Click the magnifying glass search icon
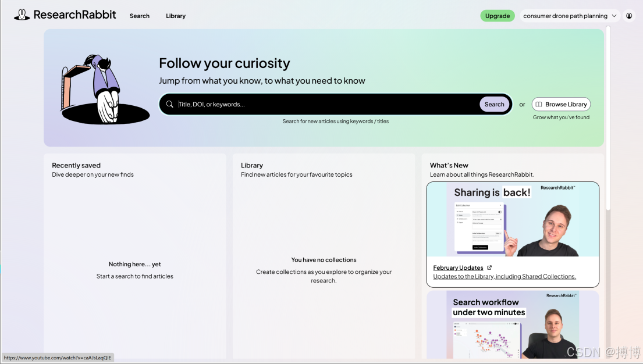Image resolution: width=643 pixels, height=364 pixels. tap(169, 104)
